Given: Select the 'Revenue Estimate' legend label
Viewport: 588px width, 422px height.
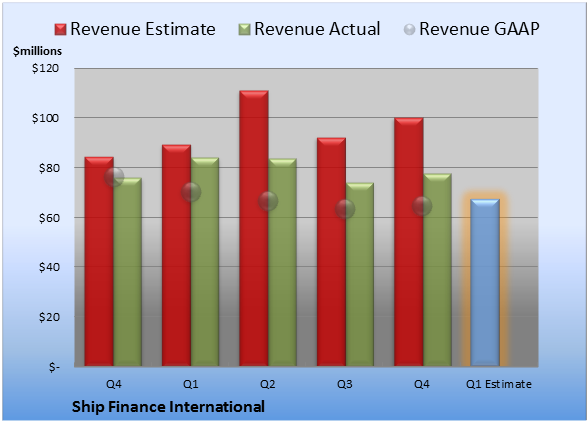Looking at the screenshot, I should [x=143, y=29].
